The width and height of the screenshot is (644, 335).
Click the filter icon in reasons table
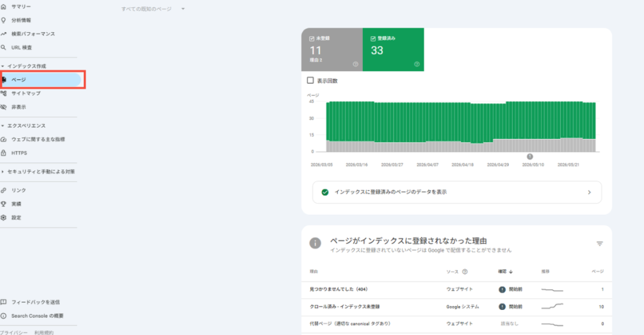pos(599,244)
